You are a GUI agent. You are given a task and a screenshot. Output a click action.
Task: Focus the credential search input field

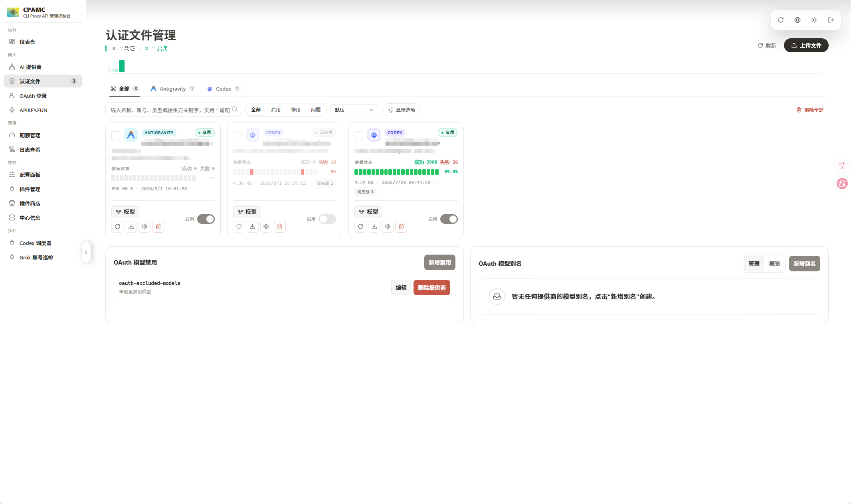click(x=173, y=110)
